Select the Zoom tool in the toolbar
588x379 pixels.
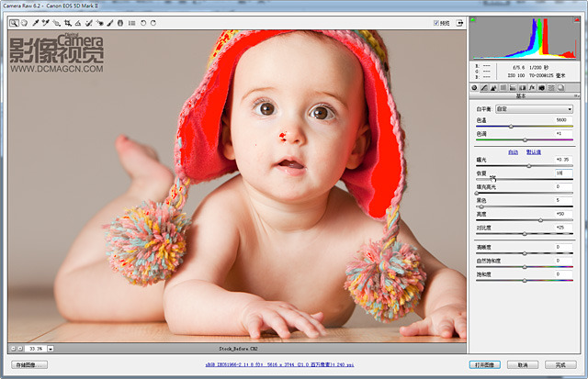[15, 22]
